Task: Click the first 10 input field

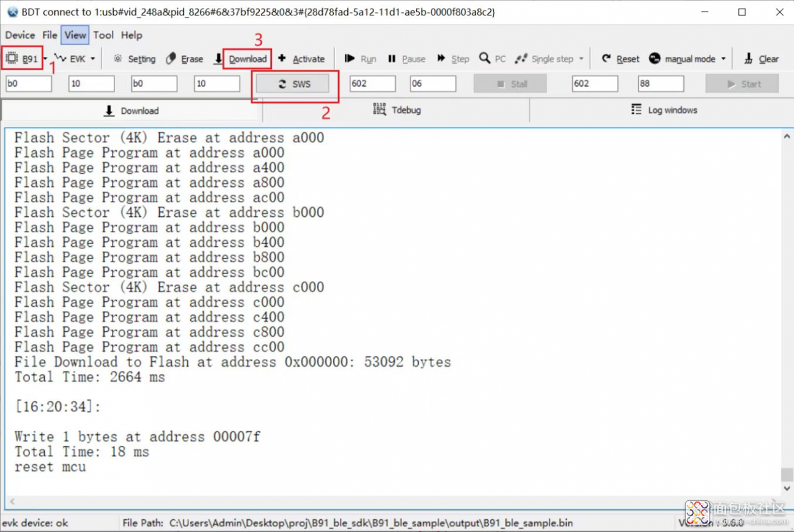Action: 92,84
